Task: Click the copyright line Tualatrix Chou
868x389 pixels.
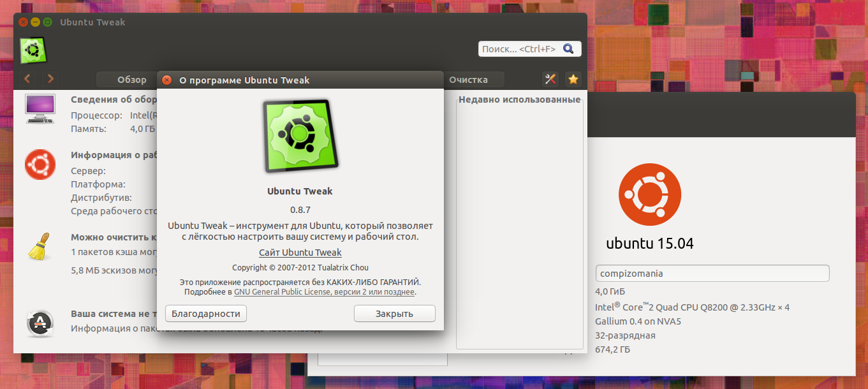Action: 300,268
